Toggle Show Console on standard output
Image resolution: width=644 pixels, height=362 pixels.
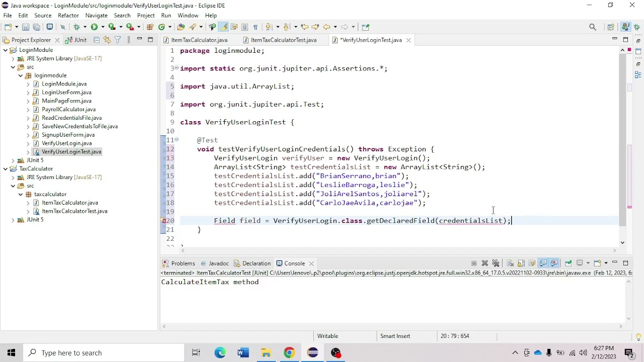pos(543,263)
